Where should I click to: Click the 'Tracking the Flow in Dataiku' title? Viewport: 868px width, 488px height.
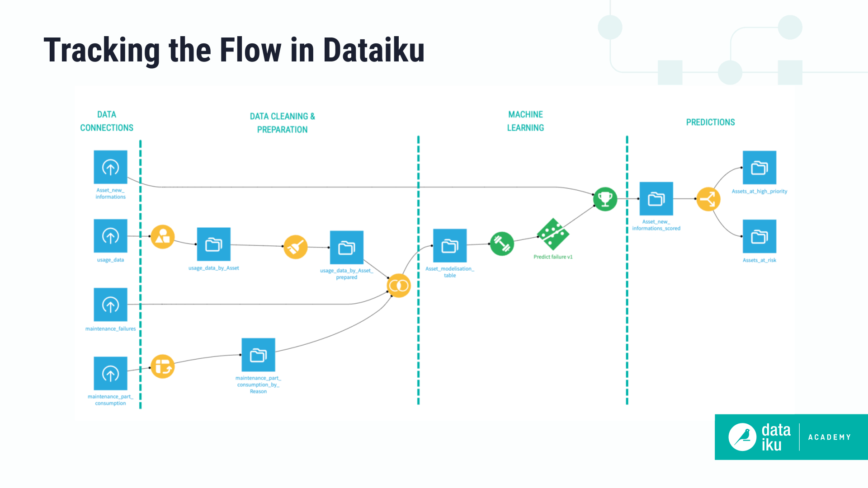pos(234,50)
